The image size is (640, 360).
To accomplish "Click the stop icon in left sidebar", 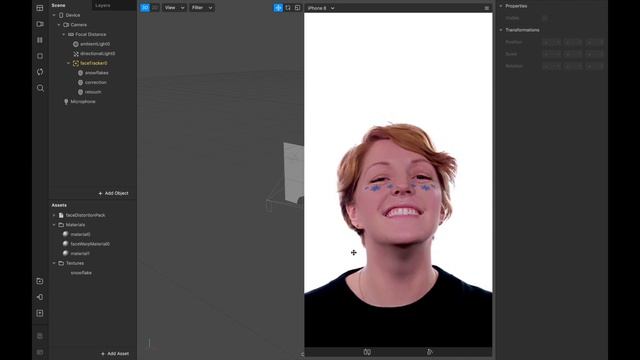I will tap(40, 56).
